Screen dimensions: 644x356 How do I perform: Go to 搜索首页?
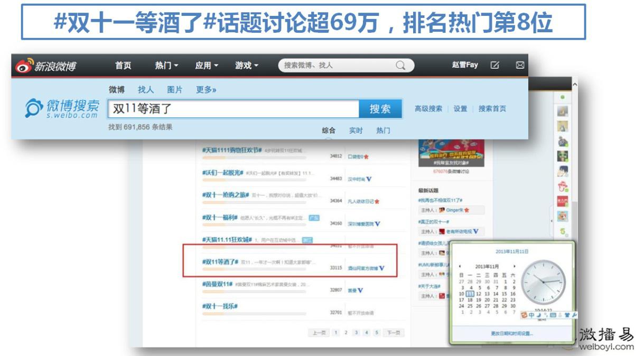492,109
